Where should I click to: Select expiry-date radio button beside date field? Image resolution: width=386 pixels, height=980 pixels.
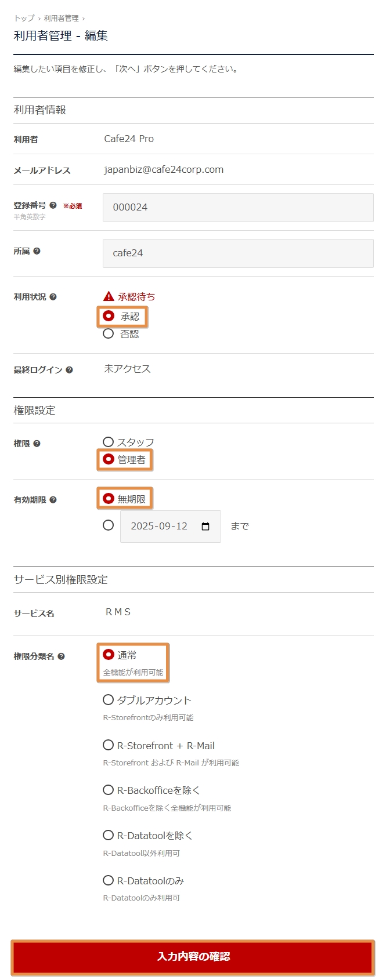[109, 525]
